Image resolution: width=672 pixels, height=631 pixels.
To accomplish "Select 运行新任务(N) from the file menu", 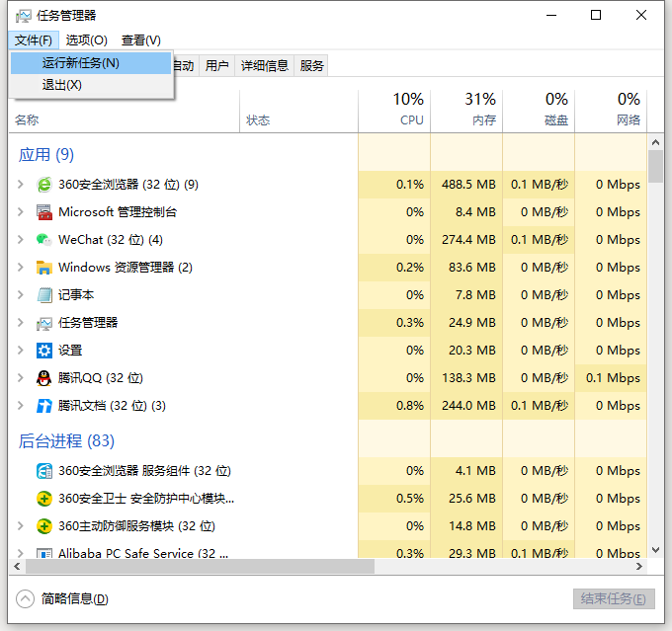I will (81, 63).
